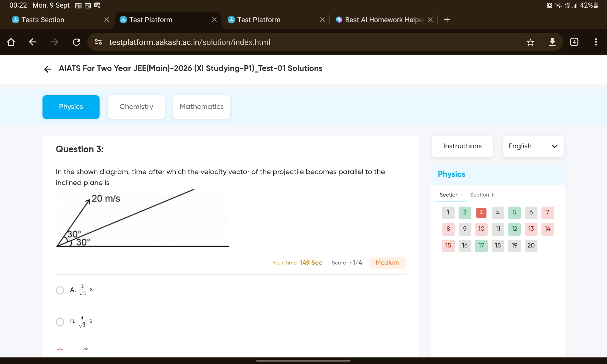607x364 pixels.
Task: Jump to question 4
Action: pyautogui.click(x=498, y=213)
